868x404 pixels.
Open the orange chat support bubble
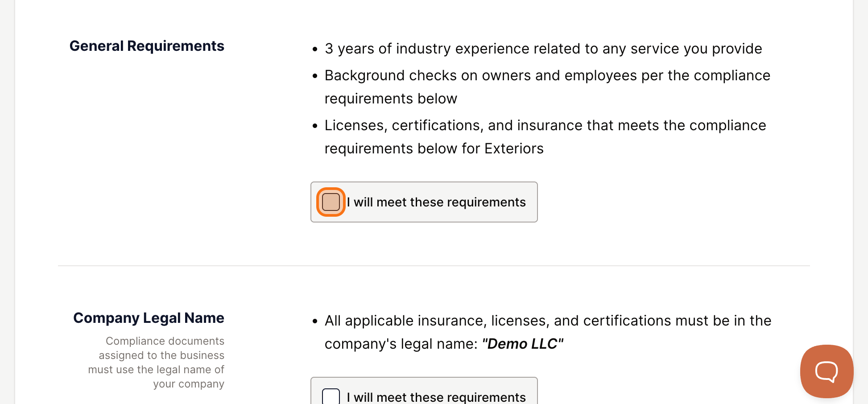click(827, 371)
